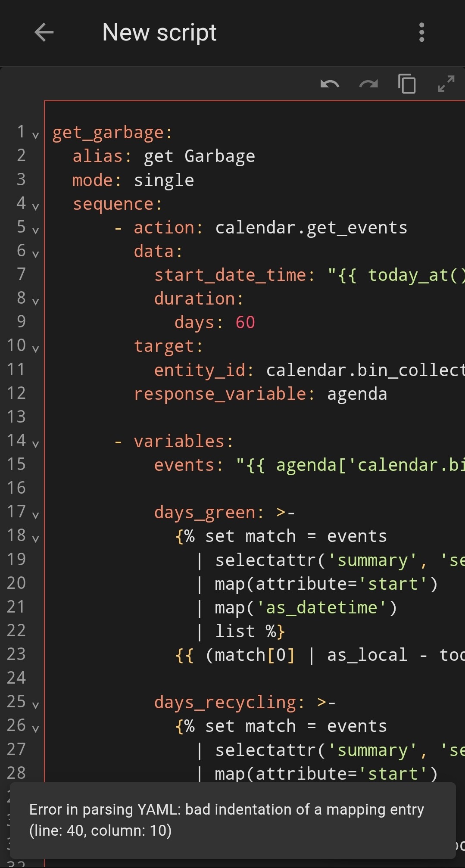Fold the variables block at line 14

point(35,444)
